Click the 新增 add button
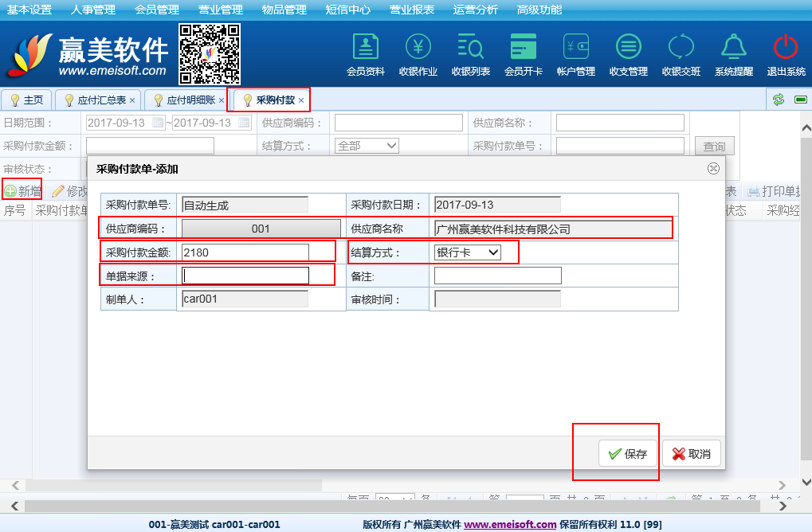Image resolution: width=812 pixels, height=532 pixels. (23, 191)
